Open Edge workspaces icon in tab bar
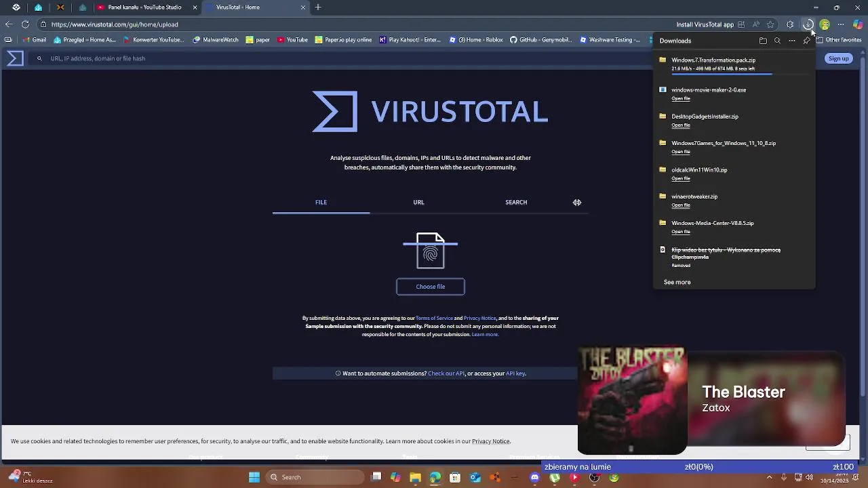This screenshot has width=868, height=488. click(16, 7)
